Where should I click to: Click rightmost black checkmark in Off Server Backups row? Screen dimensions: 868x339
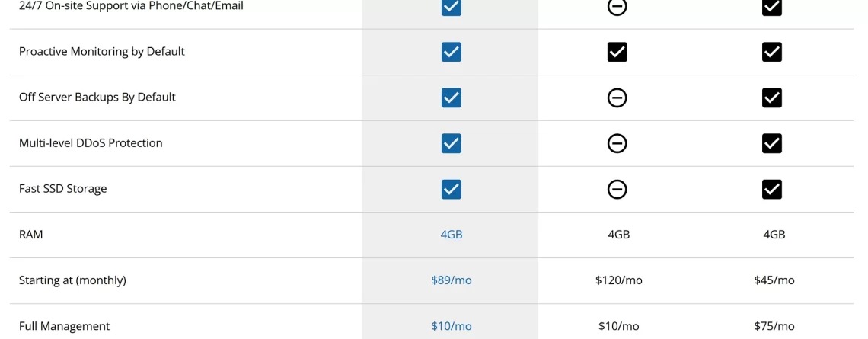click(x=771, y=98)
